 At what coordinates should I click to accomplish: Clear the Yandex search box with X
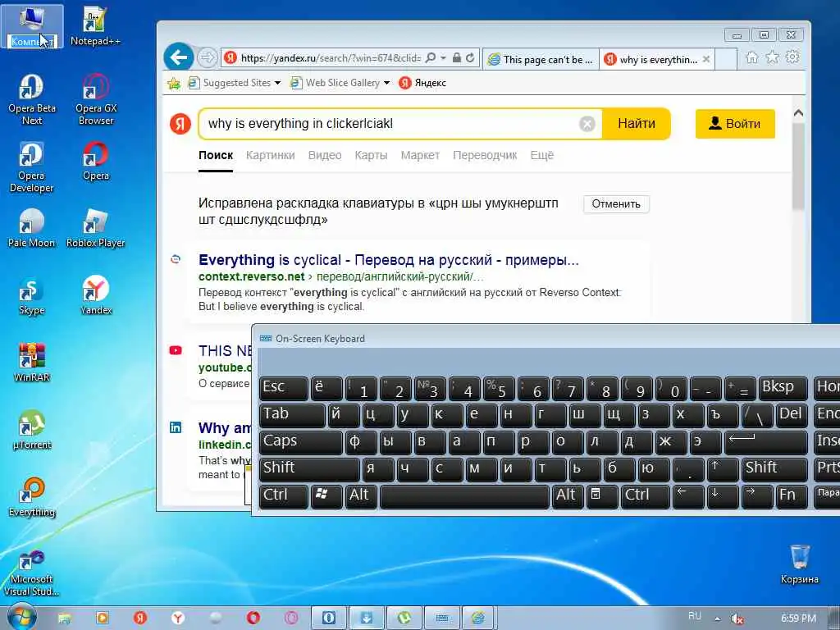click(587, 124)
